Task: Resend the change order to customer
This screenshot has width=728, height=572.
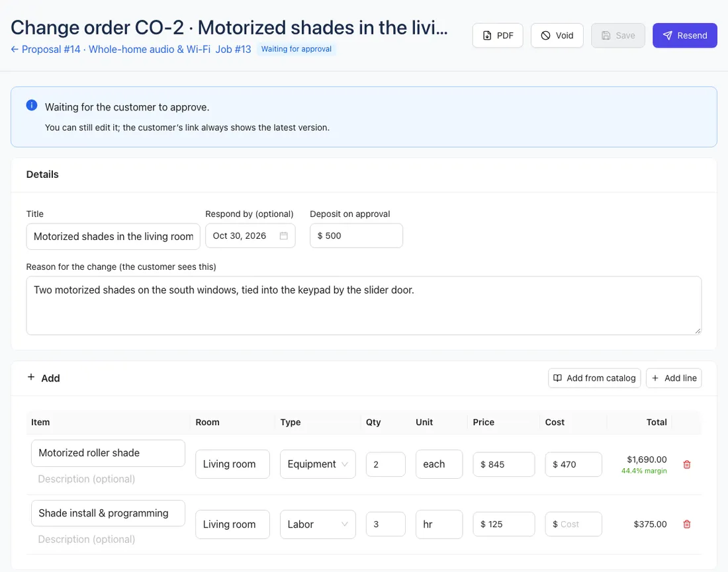Action: (x=685, y=35)
